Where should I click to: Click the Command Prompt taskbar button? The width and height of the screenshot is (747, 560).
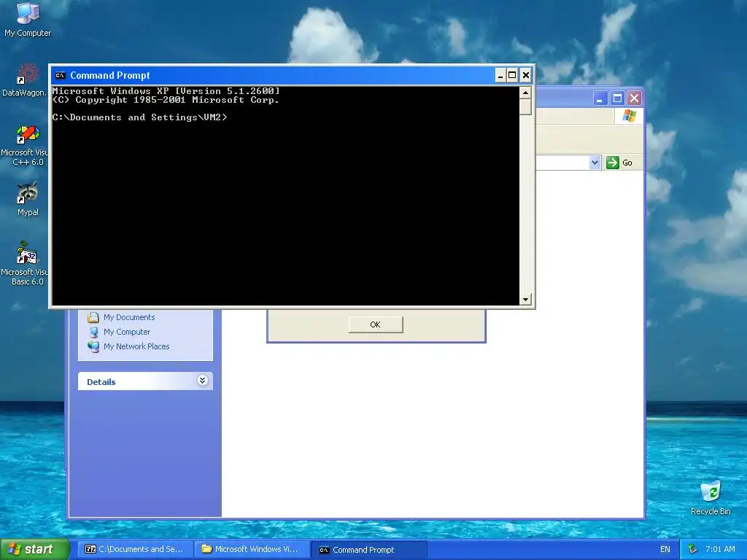[x=368, y=550]
